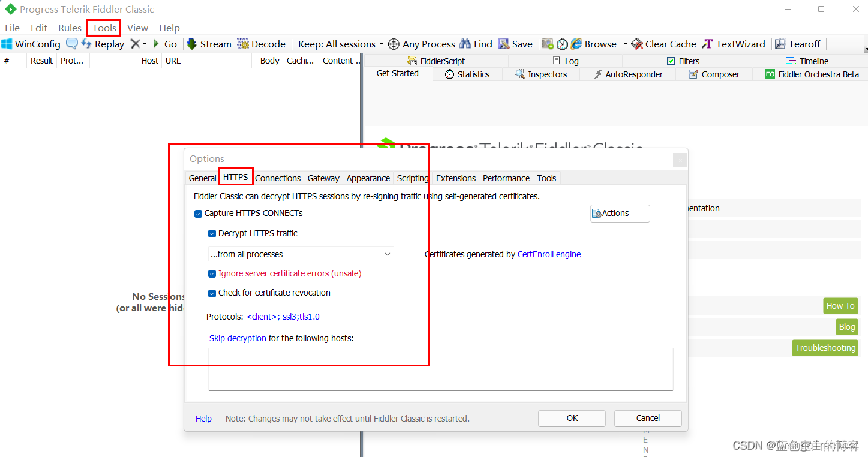Switch to the Connections tab
Image resolution: width=868 pixels, height=457 pixels.
point(278,178)
